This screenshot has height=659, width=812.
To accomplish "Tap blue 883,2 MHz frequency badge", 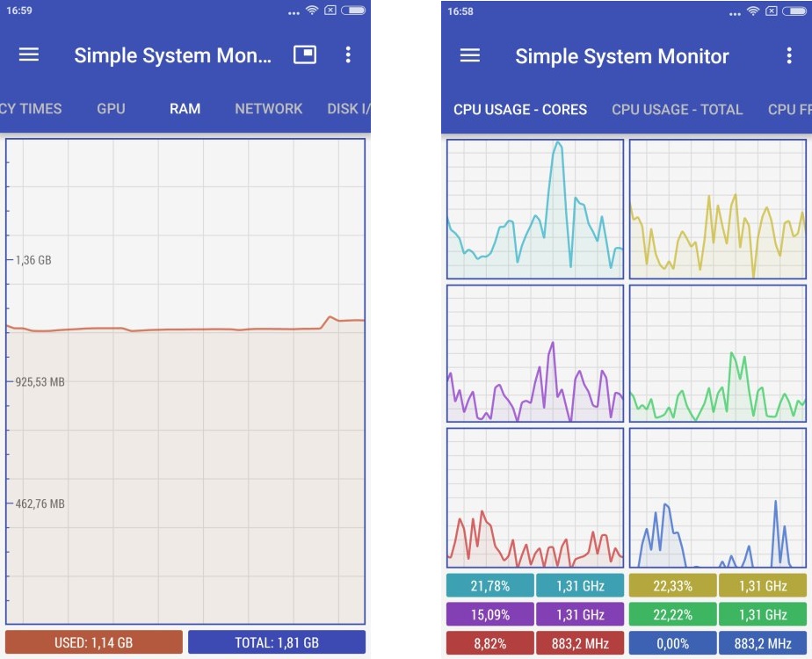I will coord(763,643).
